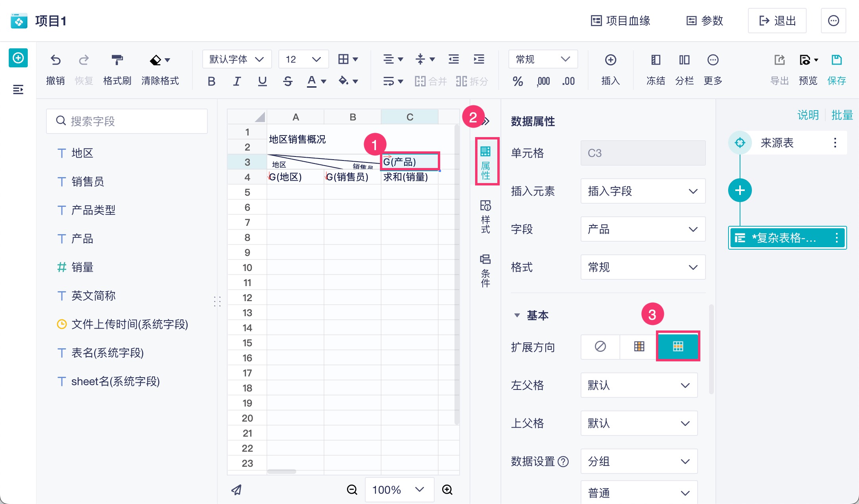Image resolution: width=859 pixels, height=504 pixels.
Task: Click the clear format eraser icon
Action: pyautogui.click(x=155, y=60)
